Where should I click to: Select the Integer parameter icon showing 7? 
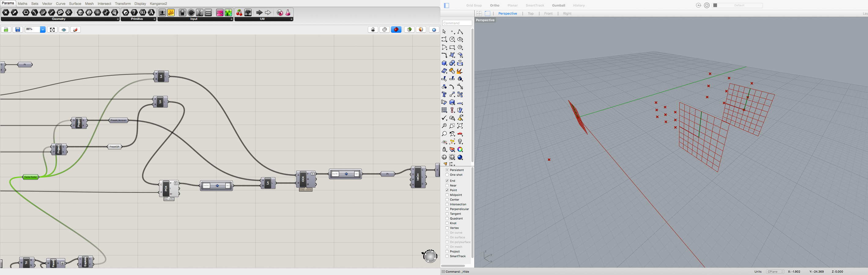[134, 13]
